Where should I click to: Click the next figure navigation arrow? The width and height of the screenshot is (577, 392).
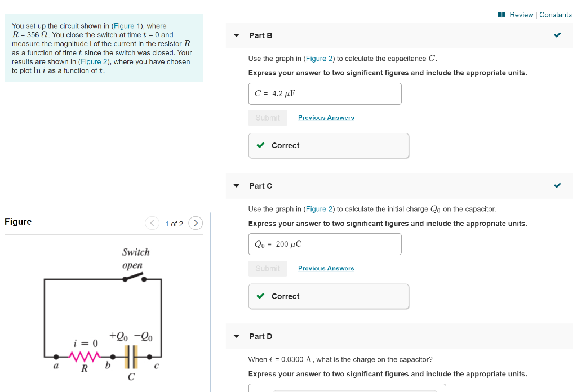coord(196,223)
